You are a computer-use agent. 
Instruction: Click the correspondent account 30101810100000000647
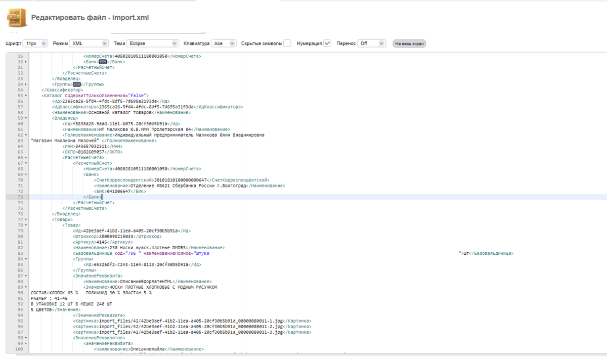[181, 180]
